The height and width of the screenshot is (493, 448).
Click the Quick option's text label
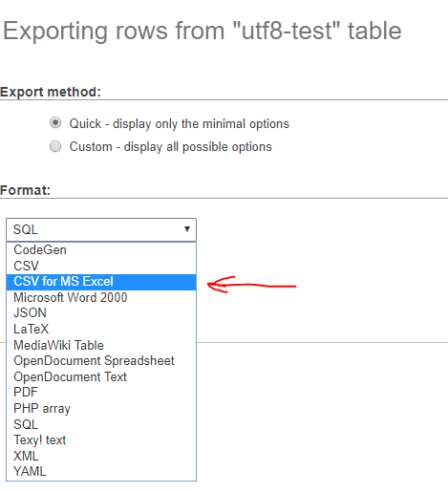180,124
